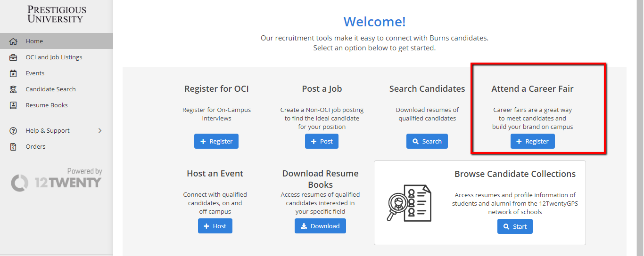Screen dimensions: 644x256
Task: Click the Resume Books icon
Action: pos(13,105)
